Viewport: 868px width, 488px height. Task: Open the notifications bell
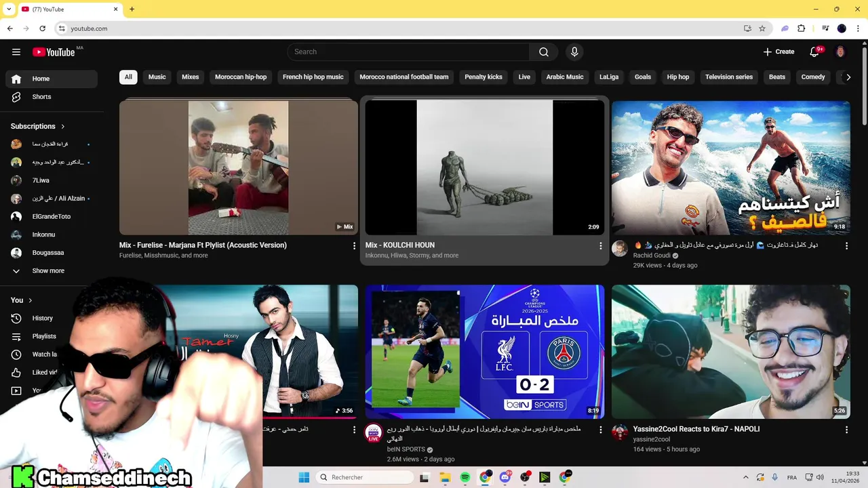pyautogui.click(x=814, y=52)
